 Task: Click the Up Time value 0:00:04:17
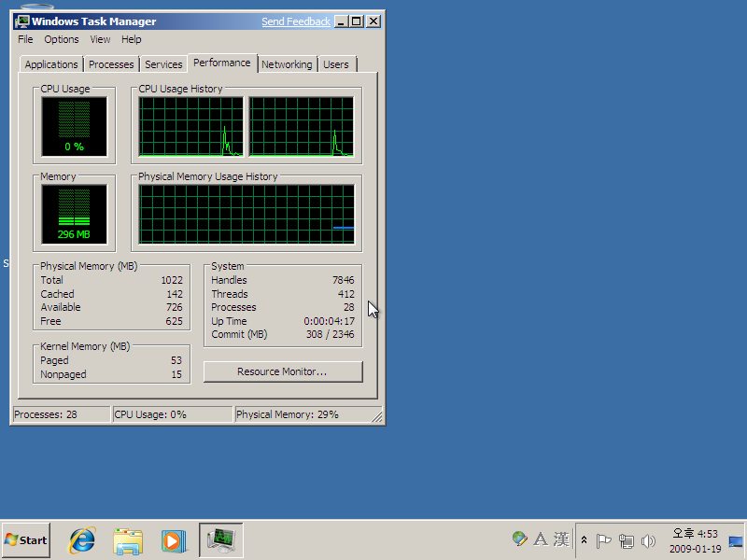(330, 321)
